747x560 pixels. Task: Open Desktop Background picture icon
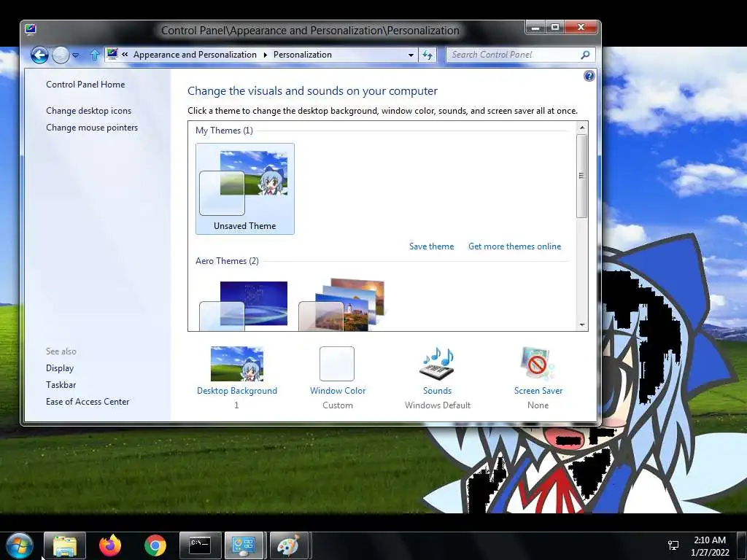237,364
